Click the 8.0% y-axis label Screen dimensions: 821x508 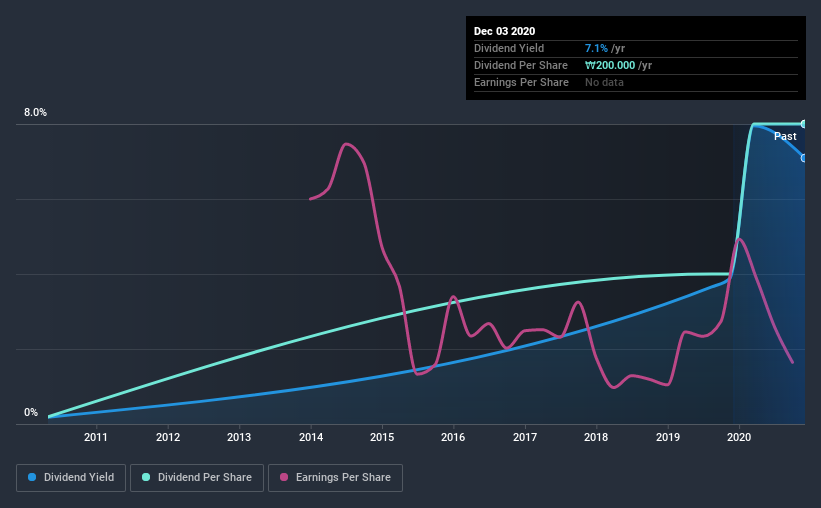(35, 113)
